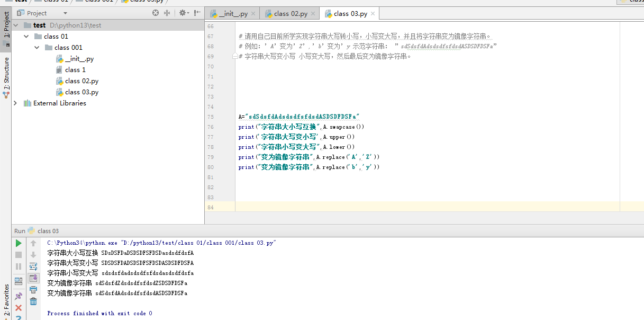The image size is (644, 320).
Task: Clear console output with trash icon
Action: [33, 301]
